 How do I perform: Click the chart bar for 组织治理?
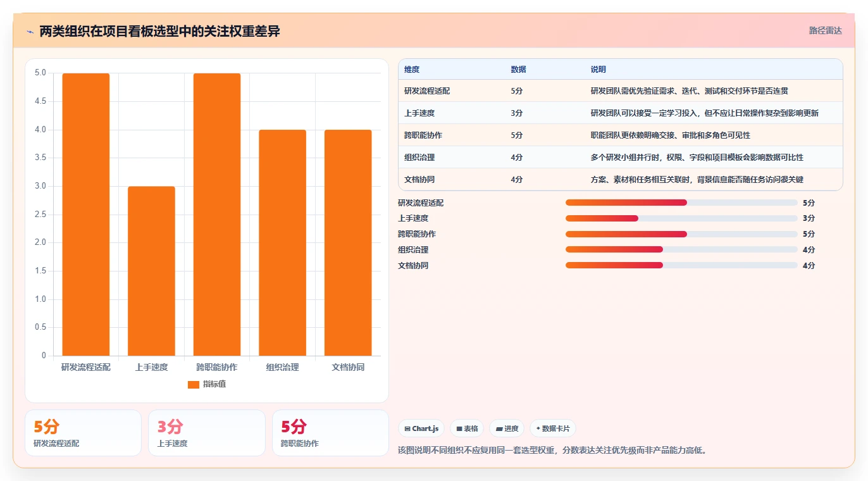click(x=282, y=242)
